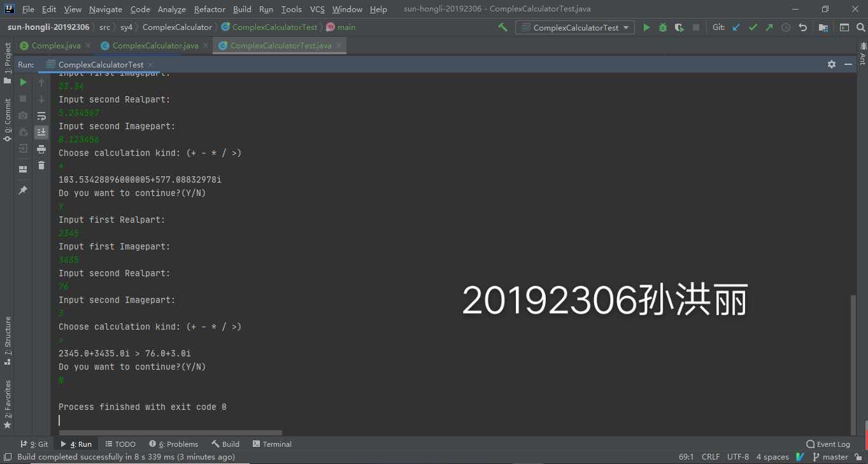868x464 pixels.
Task: Change 4 spaces indent setting
Action: 772,457
